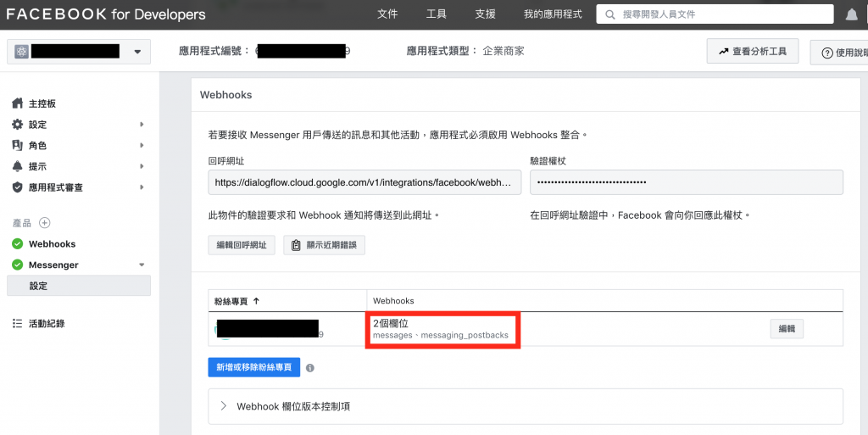Click the Webhooks column header
The image size is (868, 435).
393,301
